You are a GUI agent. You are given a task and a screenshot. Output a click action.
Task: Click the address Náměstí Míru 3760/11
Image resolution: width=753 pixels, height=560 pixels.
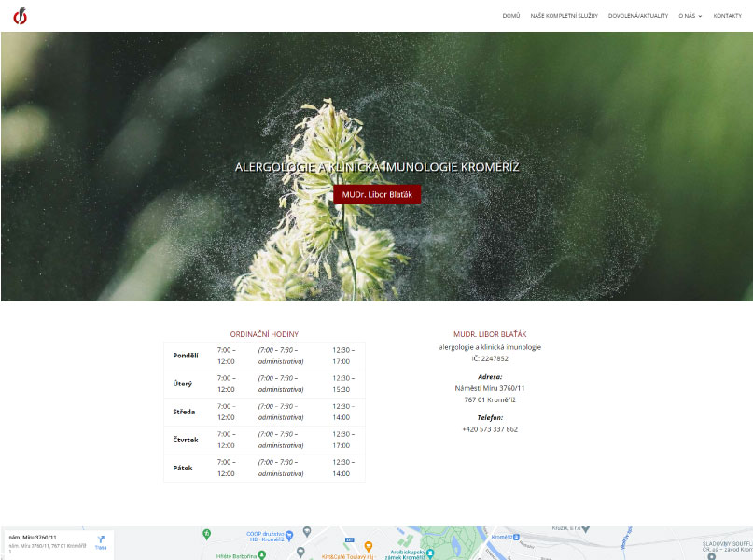click(x=490, y=388)
